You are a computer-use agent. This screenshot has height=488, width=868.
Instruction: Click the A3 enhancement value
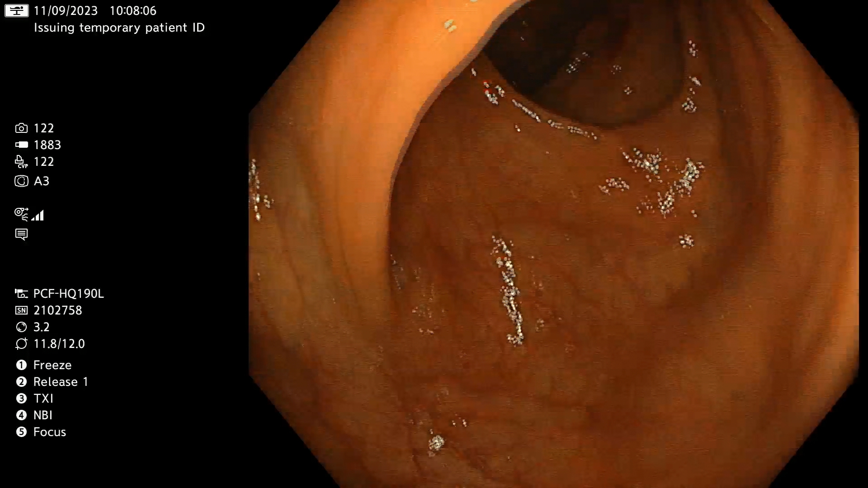tap(42, 181)
